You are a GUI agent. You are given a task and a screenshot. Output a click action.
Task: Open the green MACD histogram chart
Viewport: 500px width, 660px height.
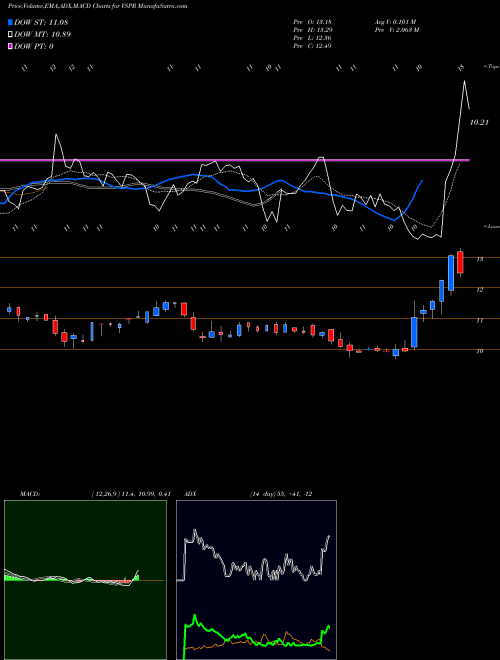click(x=85, y=580)
